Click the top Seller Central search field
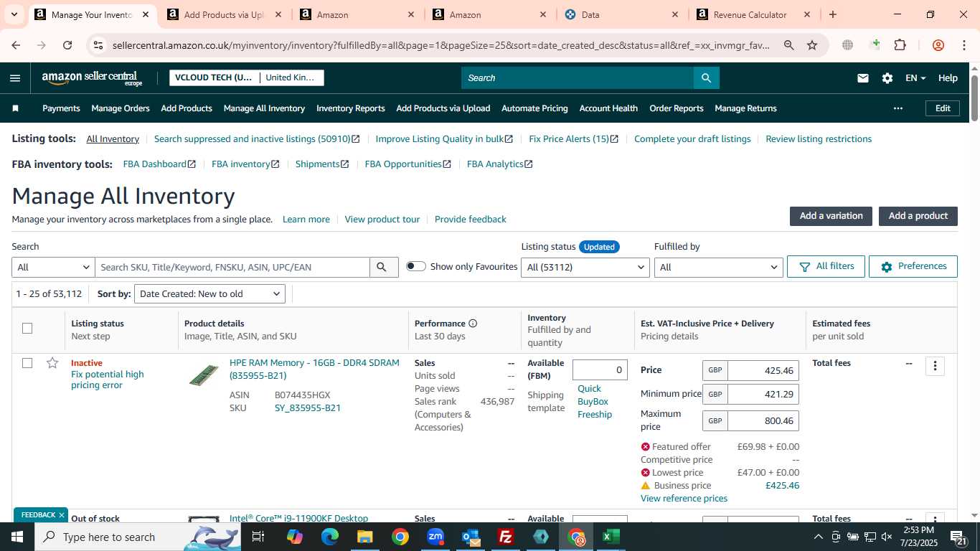This screenshot has height=551, width=980. (578, 77)
